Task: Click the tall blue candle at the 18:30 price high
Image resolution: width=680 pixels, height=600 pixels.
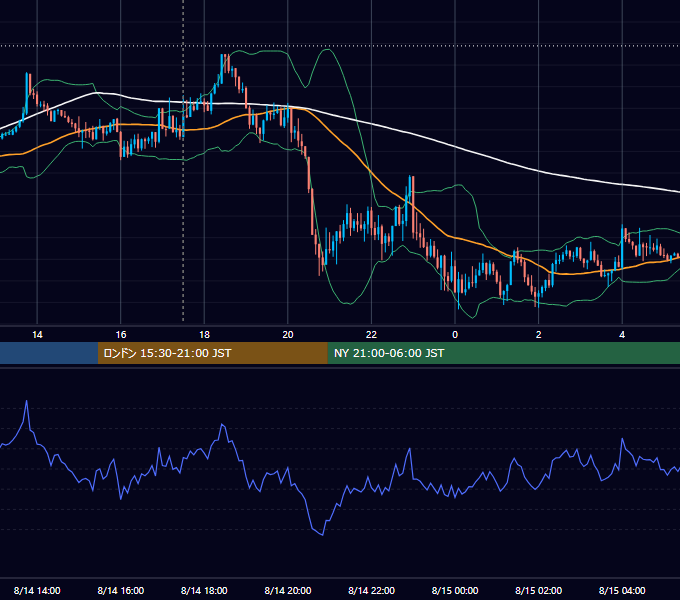Action: click(x=222, y=68)
